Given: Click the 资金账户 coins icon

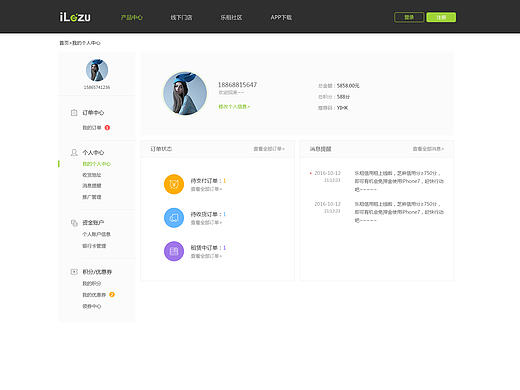Looking at the screenshot, I should [74, 223].
